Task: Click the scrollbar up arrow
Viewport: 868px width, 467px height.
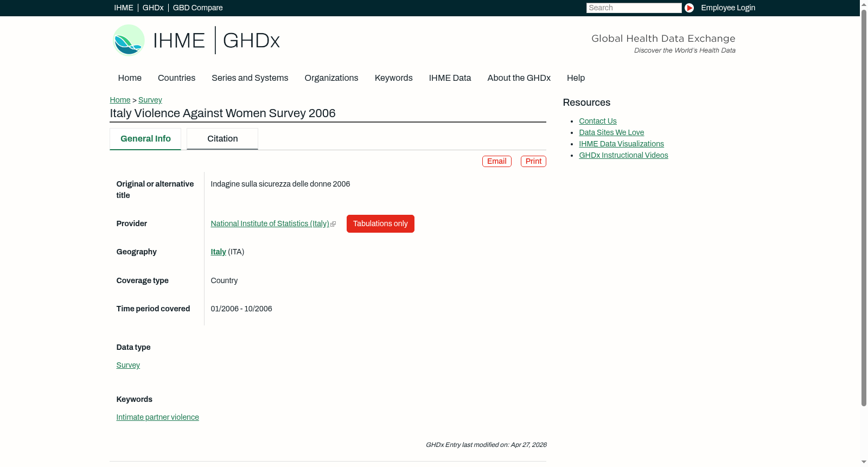Action: click(864, 4)
